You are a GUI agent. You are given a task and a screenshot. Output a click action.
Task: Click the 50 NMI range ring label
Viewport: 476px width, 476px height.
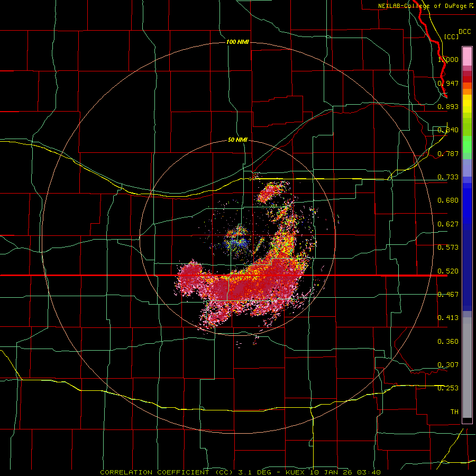pos(237,140)
